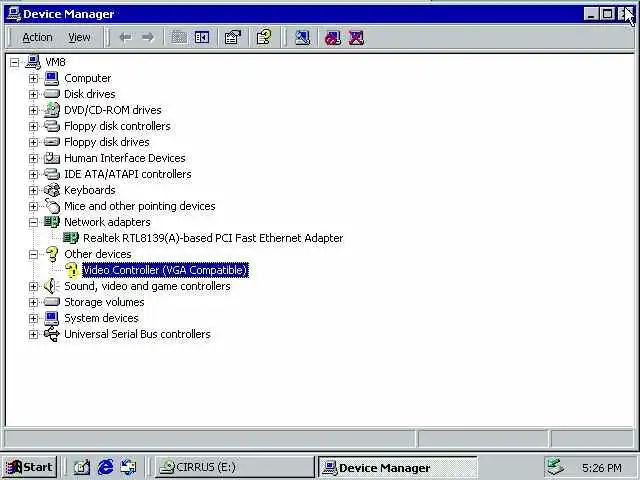Click the Floppy disk controllers icon

click(52, 126)
